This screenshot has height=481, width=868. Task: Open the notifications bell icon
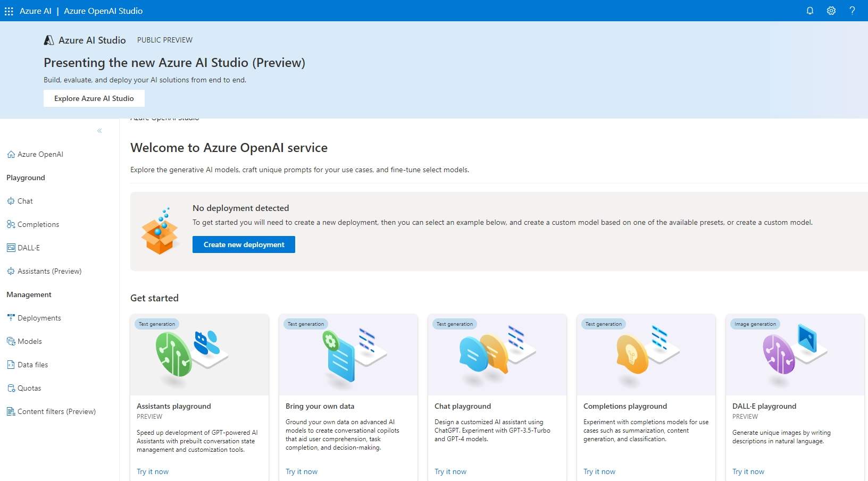click(809, 11)
